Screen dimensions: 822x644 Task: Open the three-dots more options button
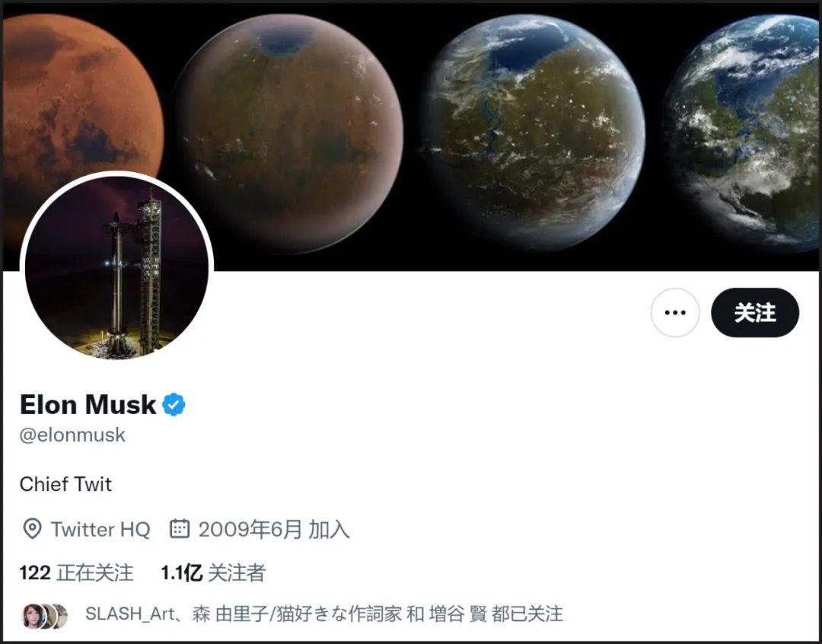(674, 313)
